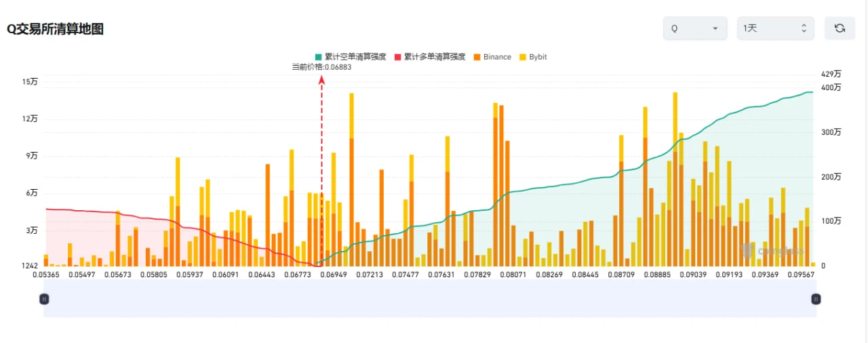Screen dimensions: 868x343
Task: Click the 0.05673 x-axis label
Action: (118, 275)
